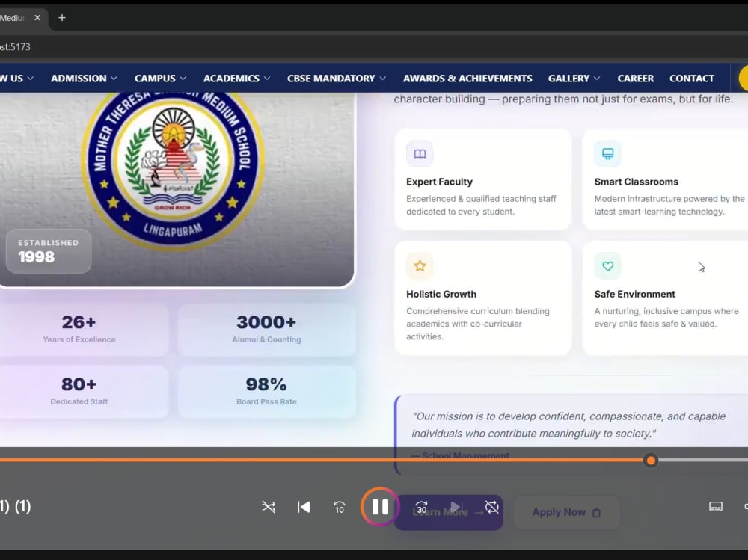
Task: Click the Learn More button
Action: coord(448,512)
